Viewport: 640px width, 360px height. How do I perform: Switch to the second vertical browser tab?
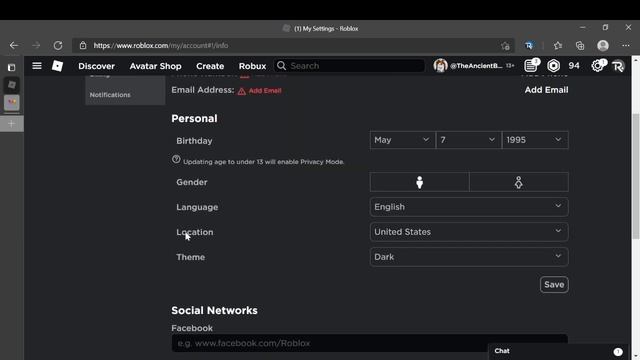(x=12, y=102)
